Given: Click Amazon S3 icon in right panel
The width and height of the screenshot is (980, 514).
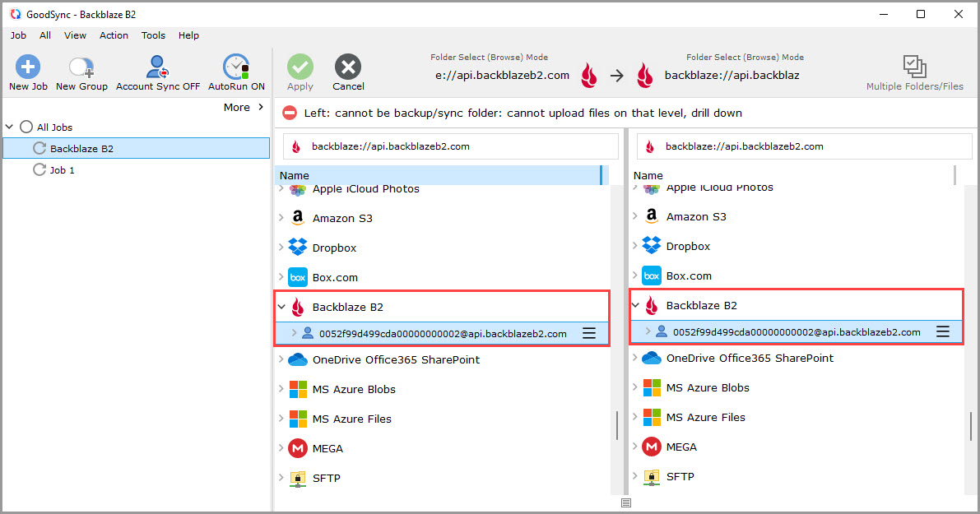Looking at the screenshot, I should coord(651,216).
